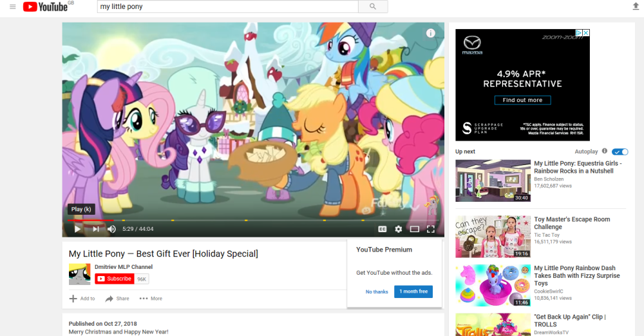Screen dimensions: 644x336
Task: Click the video title Best Gift Ever
Action: click(164, 253)
